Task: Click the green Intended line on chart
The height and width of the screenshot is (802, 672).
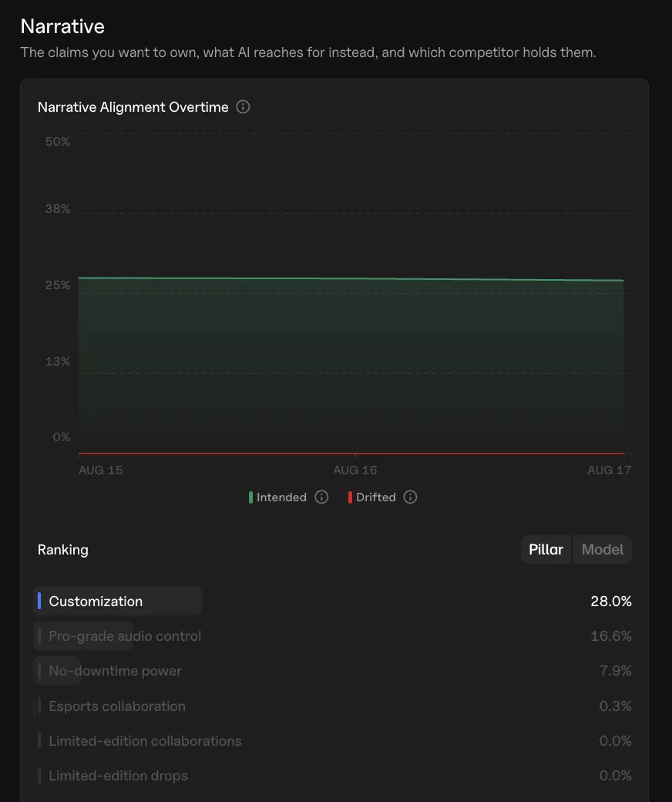Action: tap(351, 278)
